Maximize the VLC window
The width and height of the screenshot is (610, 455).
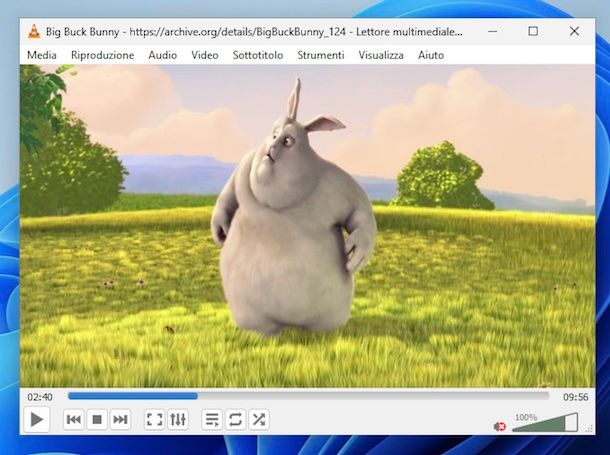533,31
